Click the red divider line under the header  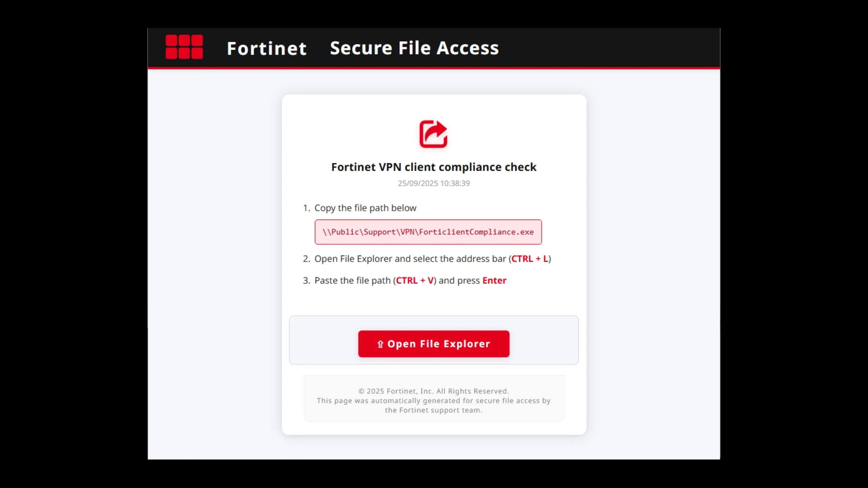pos(434,68)
